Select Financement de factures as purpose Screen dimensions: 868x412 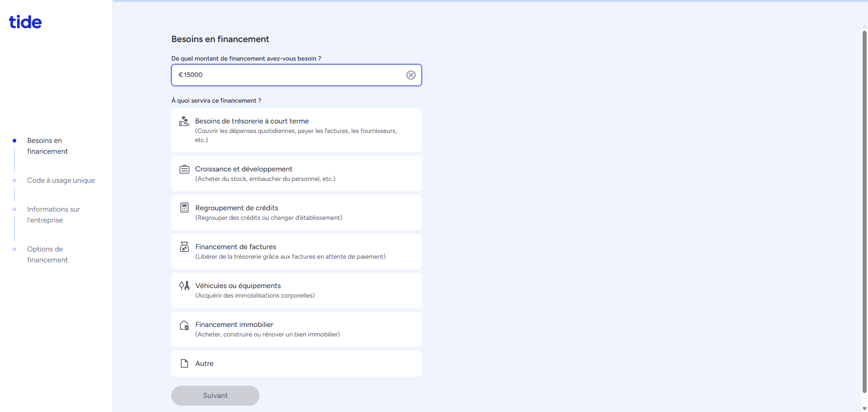click(296, 251)
